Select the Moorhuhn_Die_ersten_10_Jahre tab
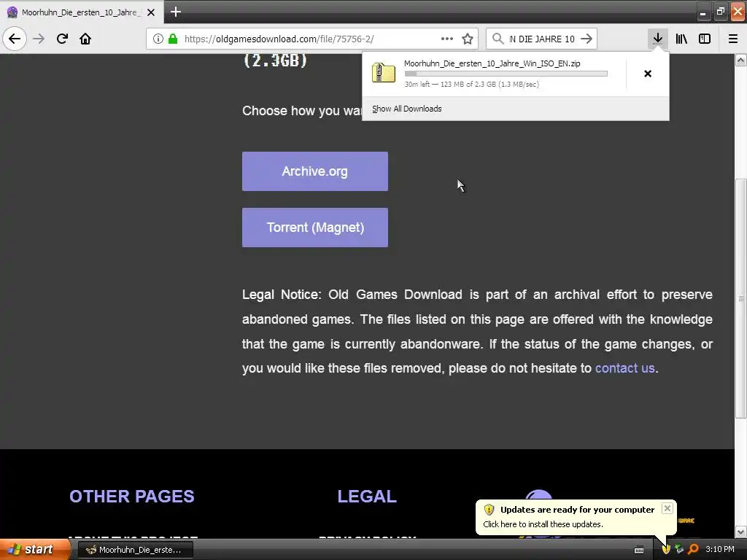Screen dimensions: 747x560 (x=82, y=12)
